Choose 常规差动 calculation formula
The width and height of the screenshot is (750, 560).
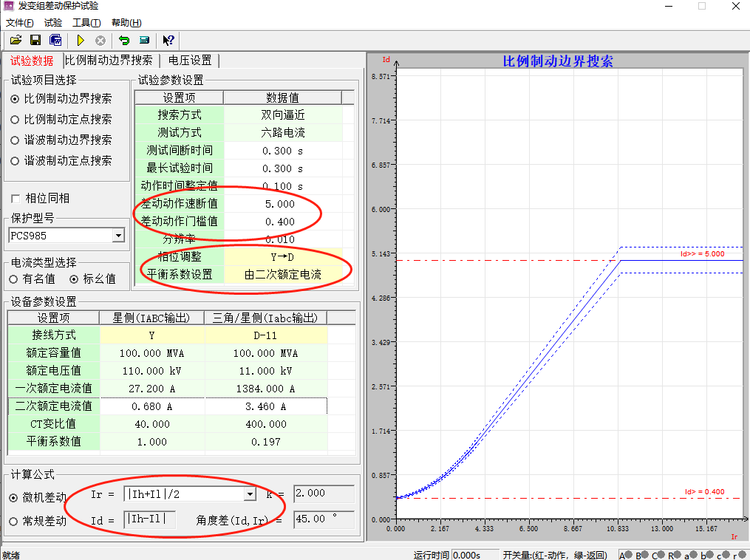pyautogui.click(x=15, y=521)
